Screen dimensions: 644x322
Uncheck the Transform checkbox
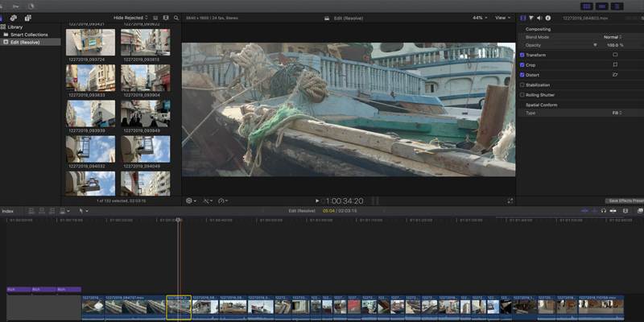click(522, 55)
